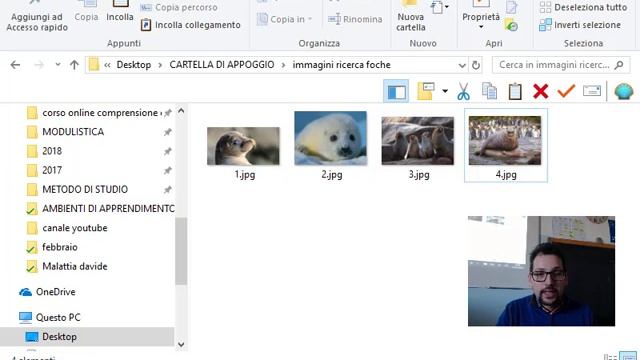
Task: Click CARTELLA DI APPOGGIO breadcrumb
Action: pyautogui.click(x=222, y=65)
